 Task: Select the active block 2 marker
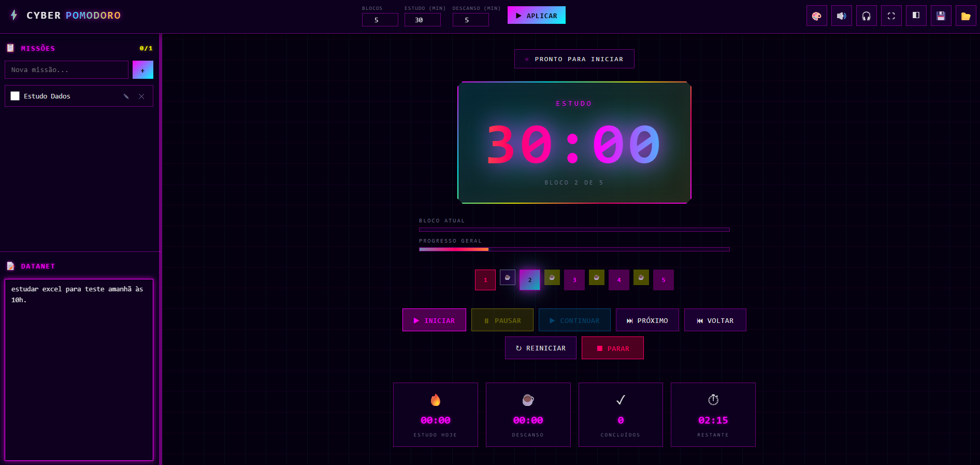[x=530, y=280]
